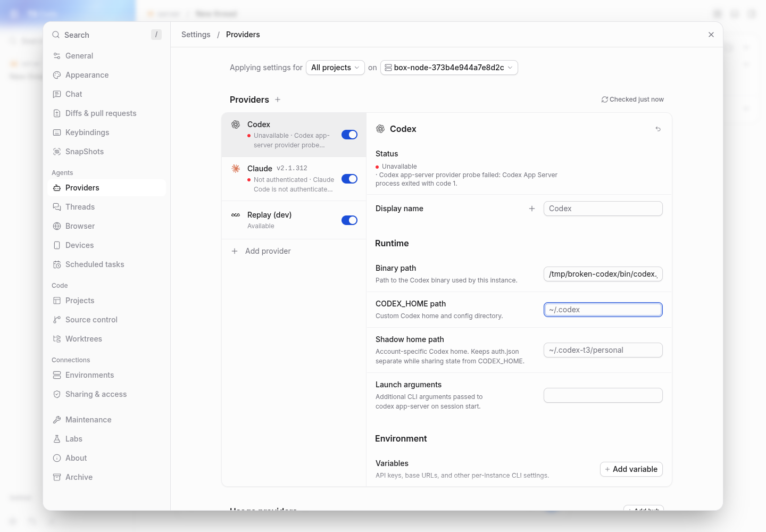Click the Codex logo in the provider list
The image size is (766, 532).
pos(236,124)
